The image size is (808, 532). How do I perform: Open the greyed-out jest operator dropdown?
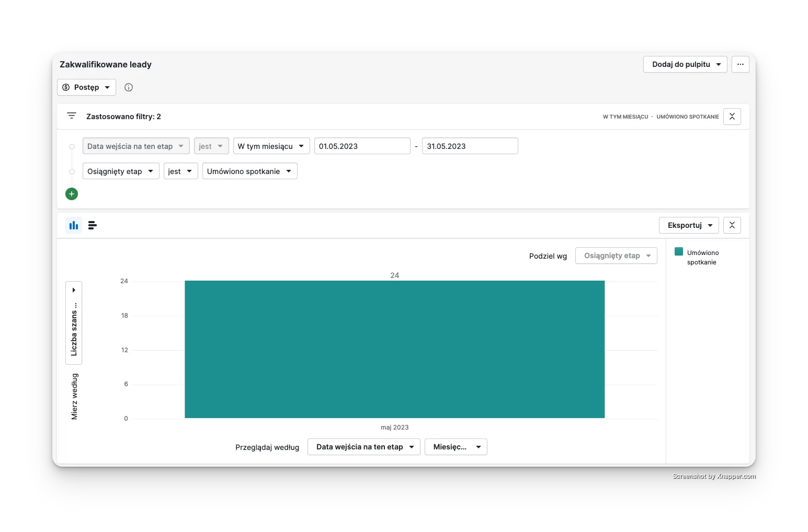tap(211, 146)
